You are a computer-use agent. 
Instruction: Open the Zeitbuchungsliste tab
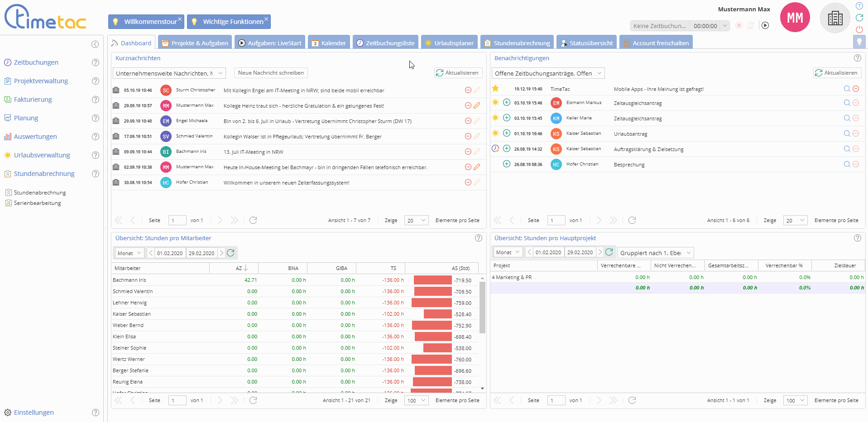(385, 43)
